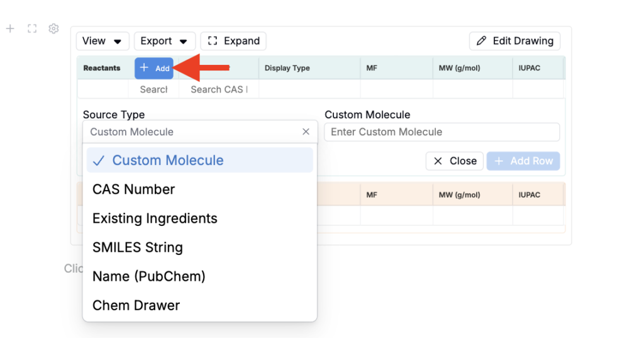Screen dimensions: 644x338
Task: Click the pencil icon in Edit Drawing
Action: pos(481,41)
